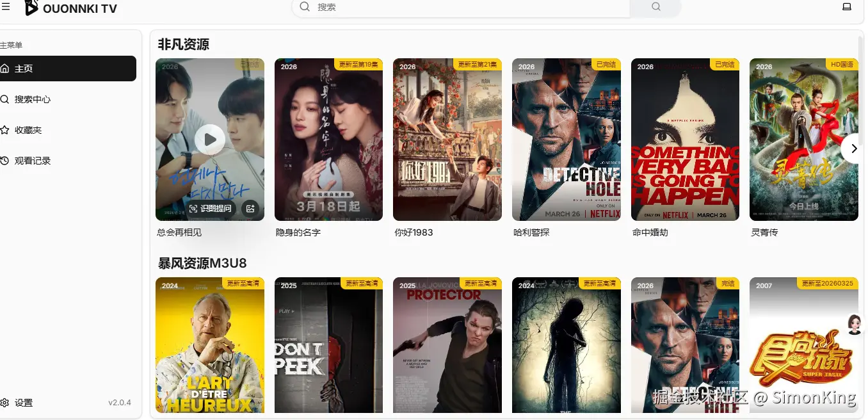Screen dimensions: 868x420
Task: Open the L'Art d'Être Heureux poster
Action: pyautogui.click(x=210, y=345)
